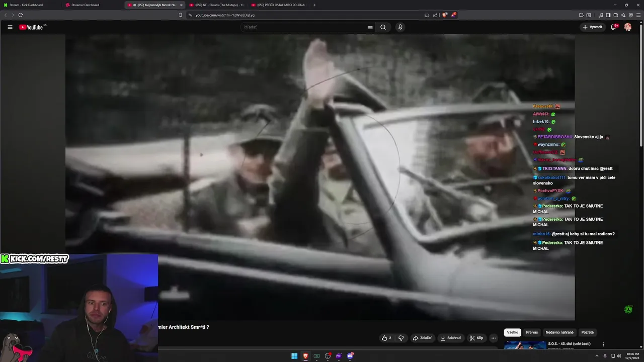This screenshot has height=362, width=644.
Task: Open the volume control in system tray
Action: pos(618,356)
